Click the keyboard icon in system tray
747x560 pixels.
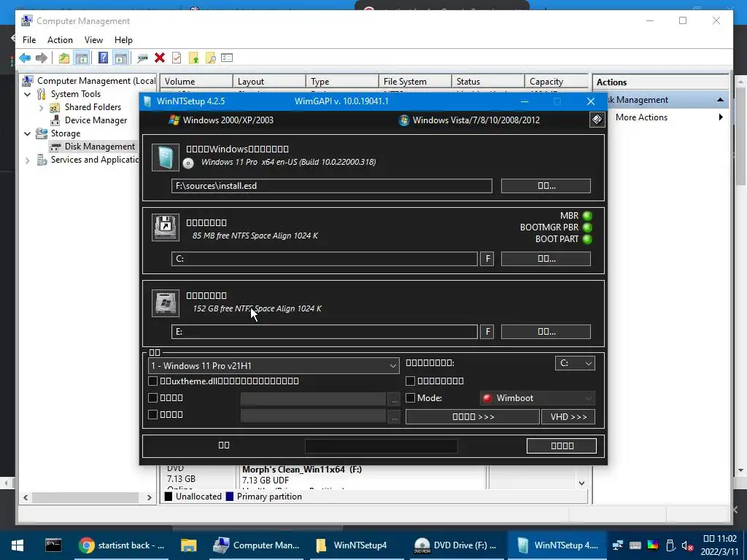point(635,545)
